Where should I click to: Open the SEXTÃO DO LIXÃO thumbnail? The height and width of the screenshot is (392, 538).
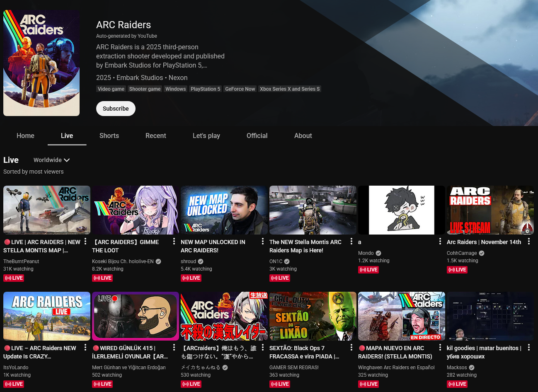tap(313, 316)
